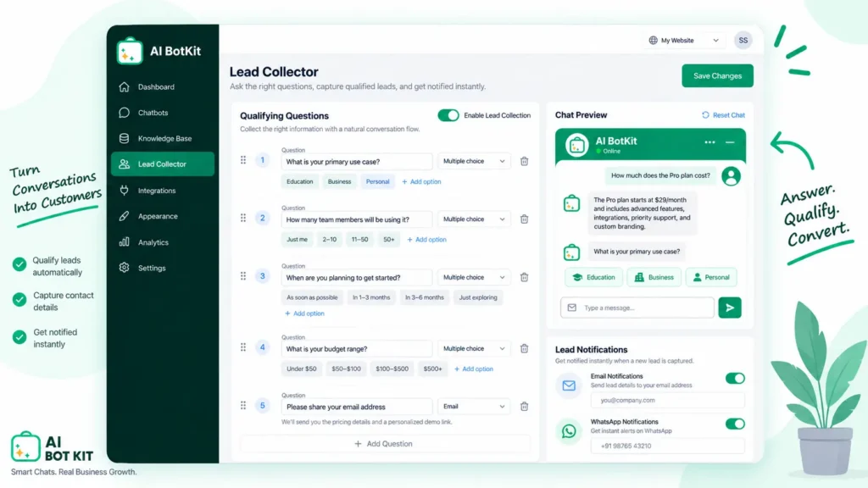Remove the budget range question via trash icon
Viewport: 868px width, 488px height.
(x=524, y=348)
